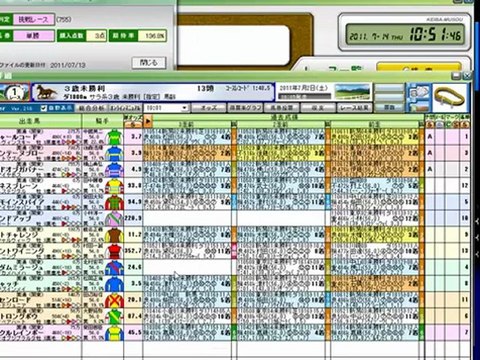Click the race number 1 badge icon
The width and height of the screenshot is (480, 360).
14,92
